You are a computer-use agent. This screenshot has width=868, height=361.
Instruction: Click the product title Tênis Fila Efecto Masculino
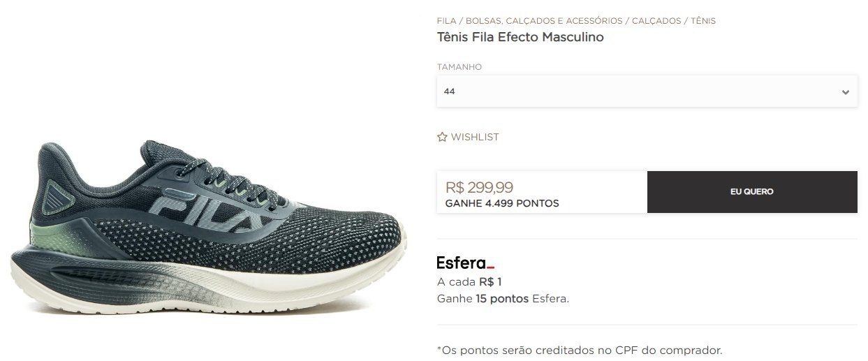tap(520, 37)
